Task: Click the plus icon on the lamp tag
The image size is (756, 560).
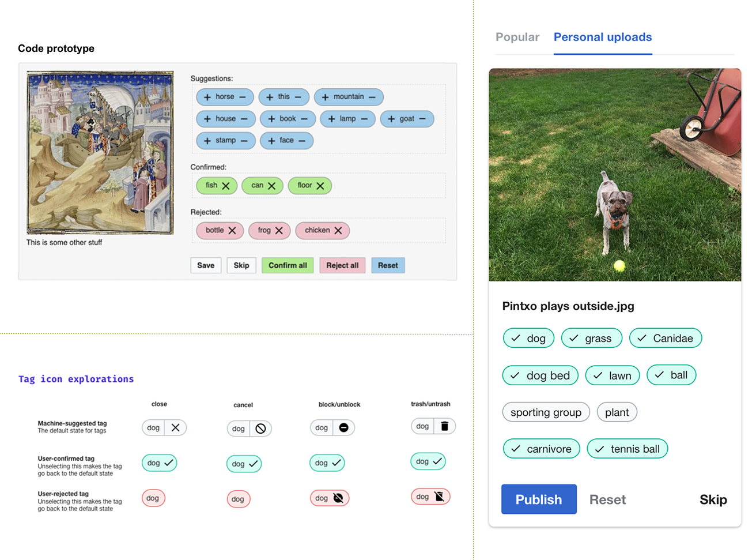Action: (x=332, y=119)
